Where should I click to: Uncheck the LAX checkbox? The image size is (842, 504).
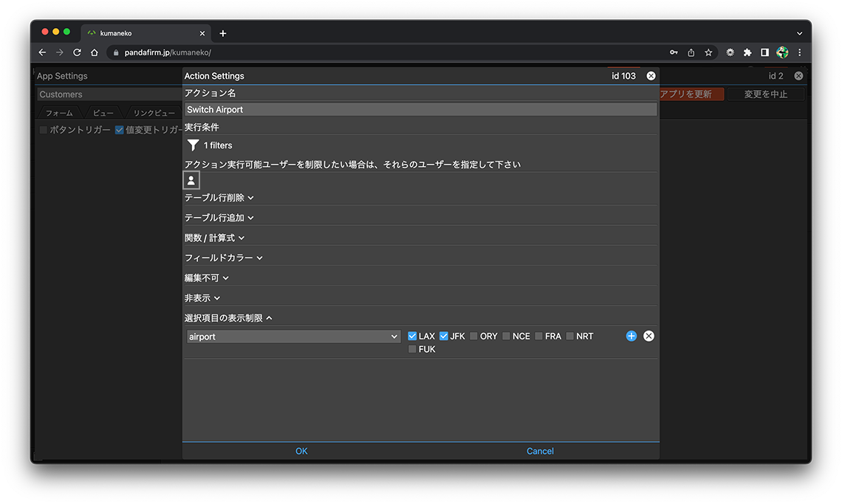[413, 336]
